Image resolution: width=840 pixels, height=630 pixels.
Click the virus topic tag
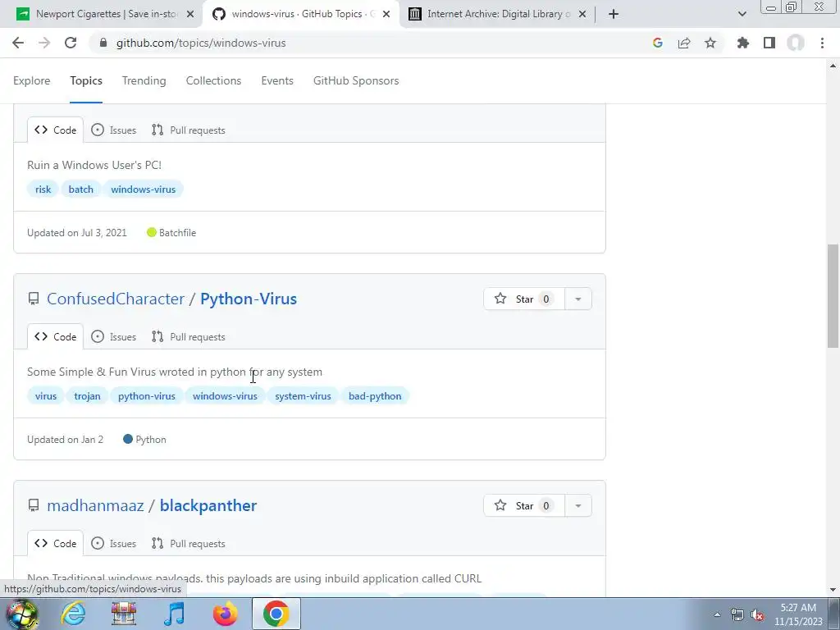coord(46,396)
